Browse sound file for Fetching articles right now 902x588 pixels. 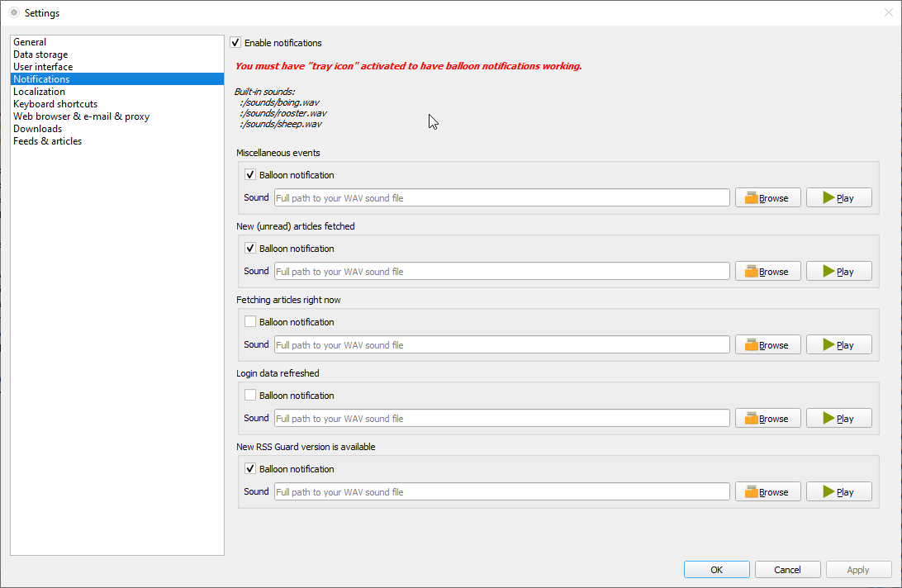[767, 345]
